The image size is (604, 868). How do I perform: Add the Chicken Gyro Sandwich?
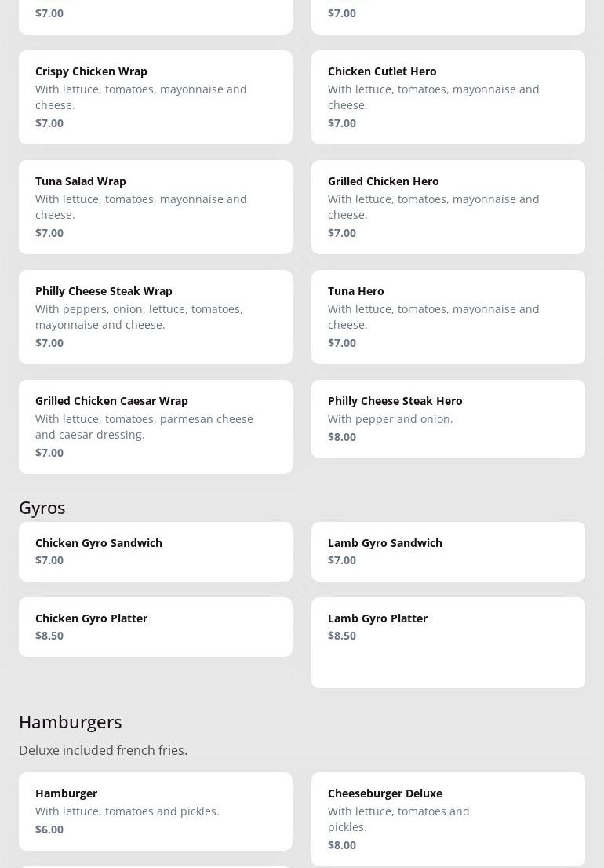[155, 552]
